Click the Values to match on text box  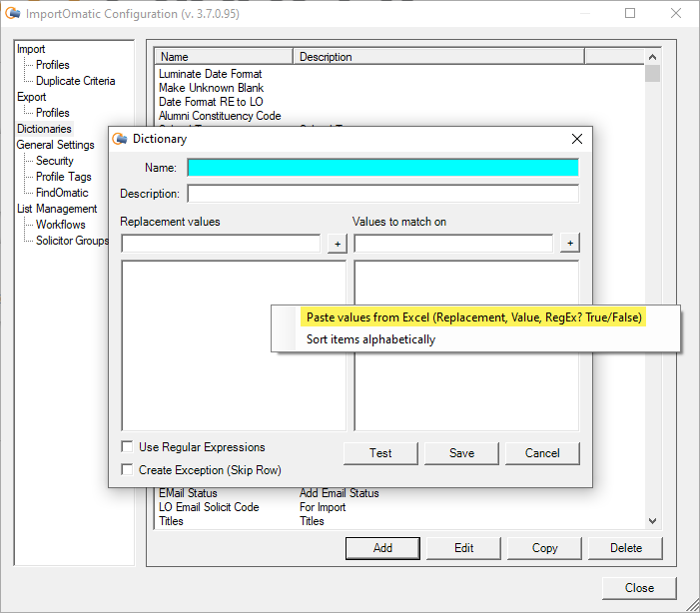(x=453, y=244)
